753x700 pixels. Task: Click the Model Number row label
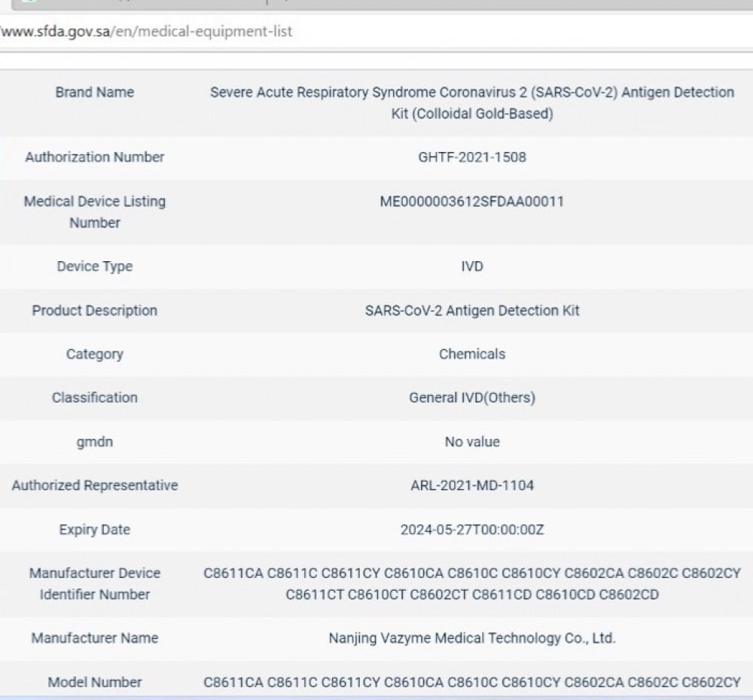(94, 683)
